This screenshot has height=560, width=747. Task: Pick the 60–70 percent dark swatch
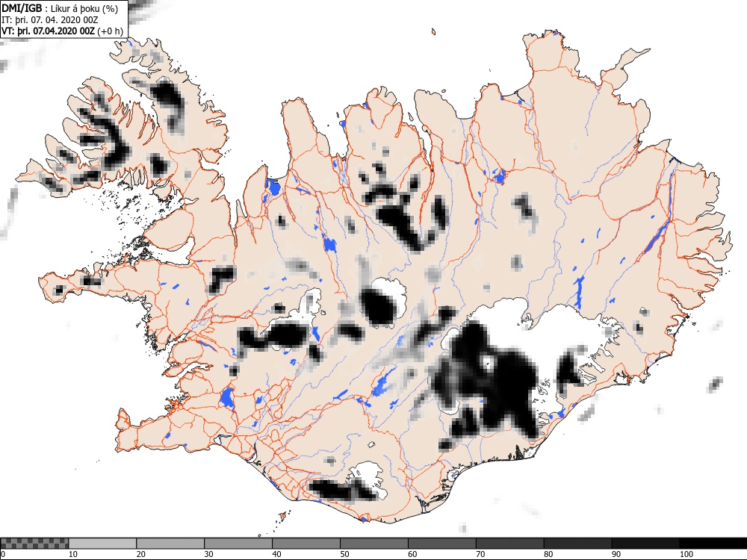[442, 544]
